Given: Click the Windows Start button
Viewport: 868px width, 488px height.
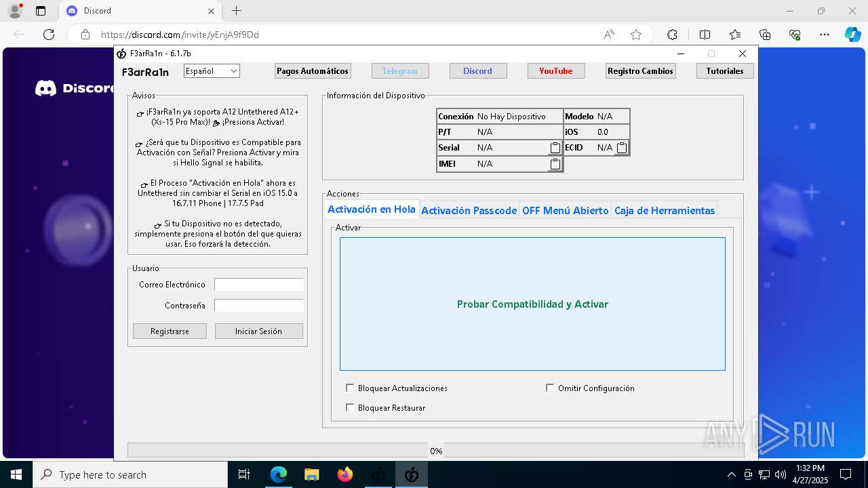Looking at the screenshot, I should (x=16, y=474).
